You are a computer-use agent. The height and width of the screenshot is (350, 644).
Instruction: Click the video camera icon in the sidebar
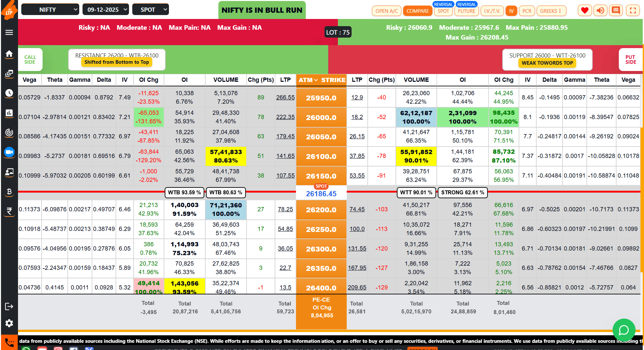coord(9,152)
